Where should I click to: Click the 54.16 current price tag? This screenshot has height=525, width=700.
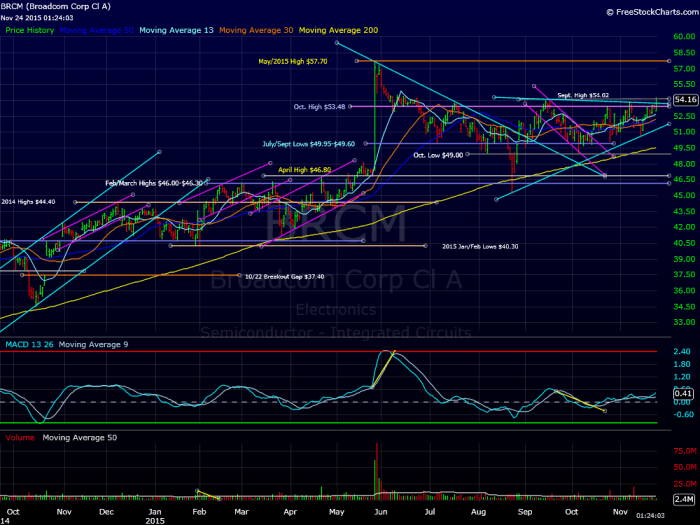coord(685,100)
